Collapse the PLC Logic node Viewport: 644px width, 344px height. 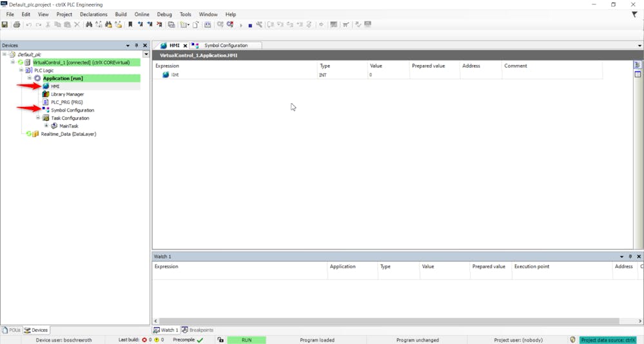coord(21,70)
